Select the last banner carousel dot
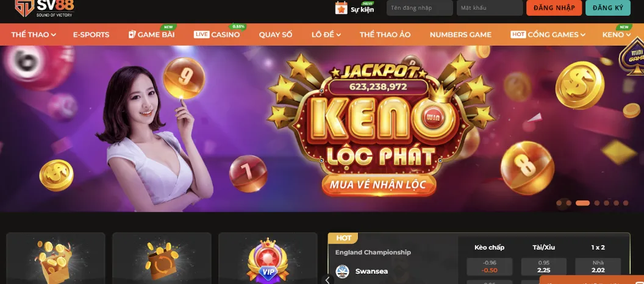 [x=626, y=203]
